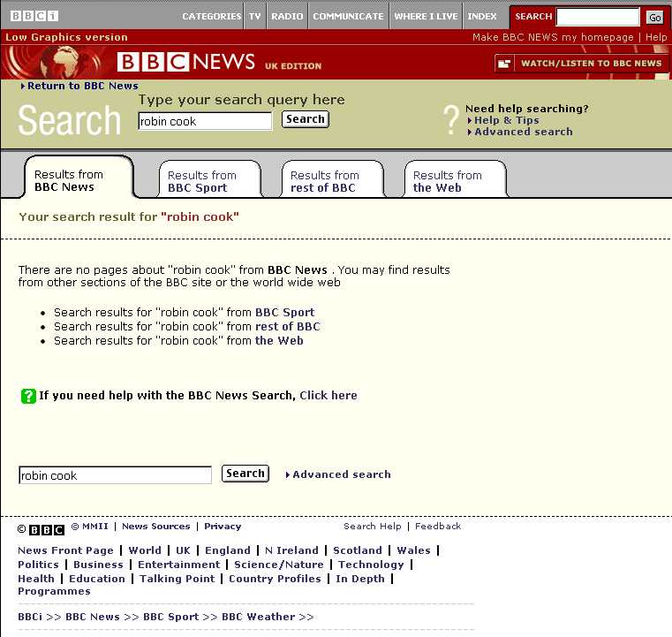This screenshot has height=637, width=672.
Task: Click Help link in red header bar
Action: pyautogui.click(x=656, y=37)
